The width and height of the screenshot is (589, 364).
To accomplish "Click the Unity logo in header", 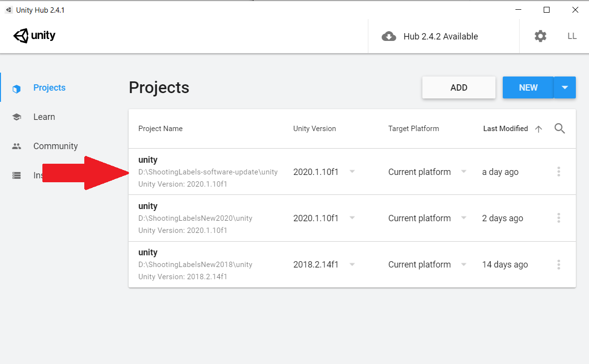I will click(34, 36).
